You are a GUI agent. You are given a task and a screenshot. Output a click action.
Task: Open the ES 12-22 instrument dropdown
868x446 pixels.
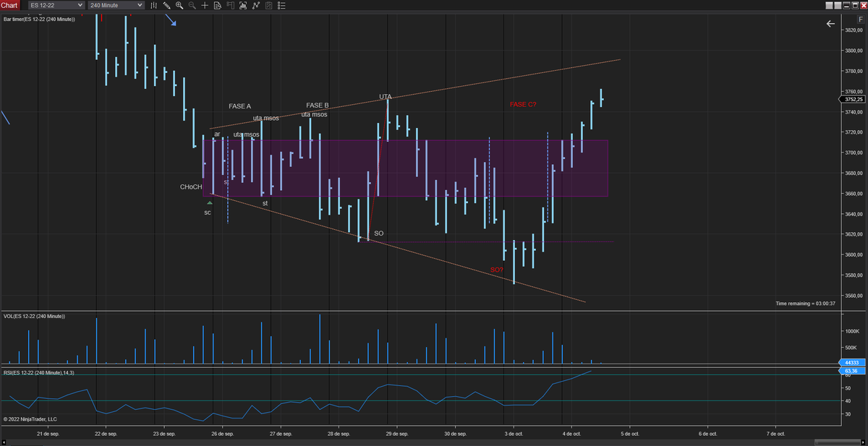[x=56, y=5]
